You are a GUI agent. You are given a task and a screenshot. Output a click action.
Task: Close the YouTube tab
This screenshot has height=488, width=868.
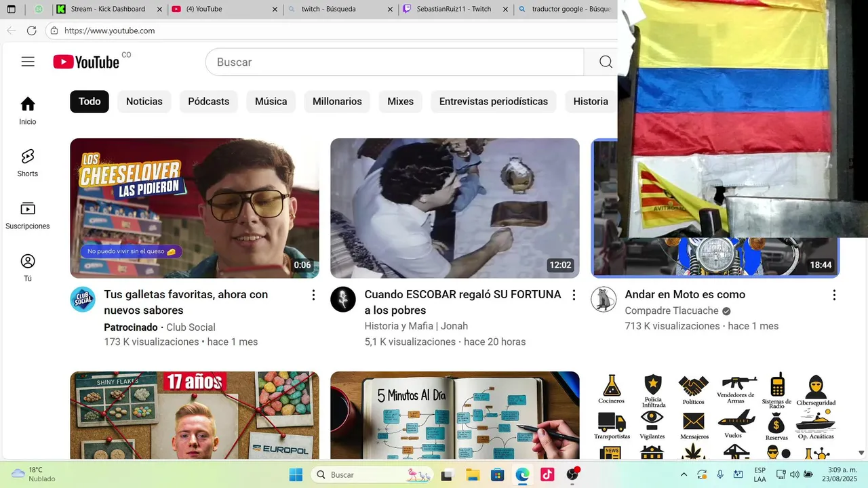pos(275,9)
